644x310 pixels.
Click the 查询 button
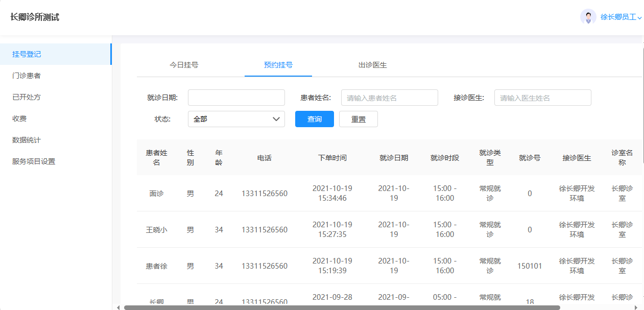point(315,119)
